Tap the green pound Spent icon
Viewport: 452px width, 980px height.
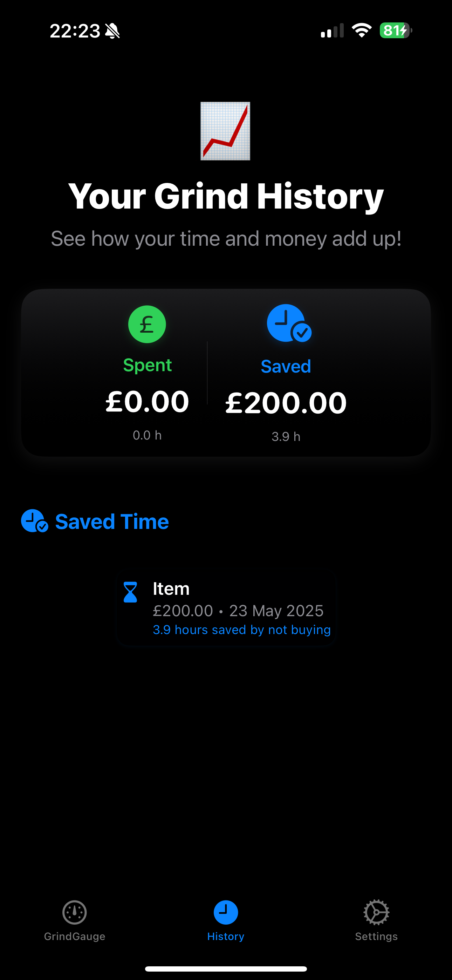coord(147,324)
